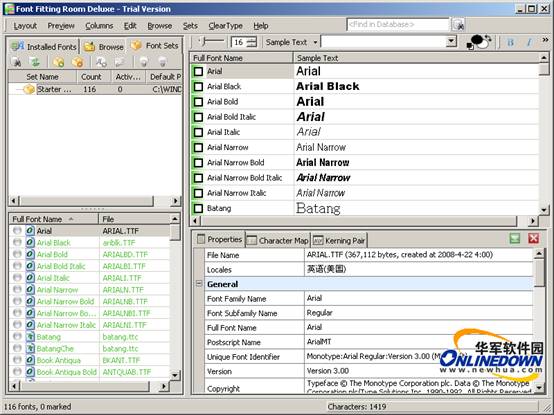Show more toolbar options with double chevron
The width and height of the screenshot is (554, 415).
click(x=546, y=40)
